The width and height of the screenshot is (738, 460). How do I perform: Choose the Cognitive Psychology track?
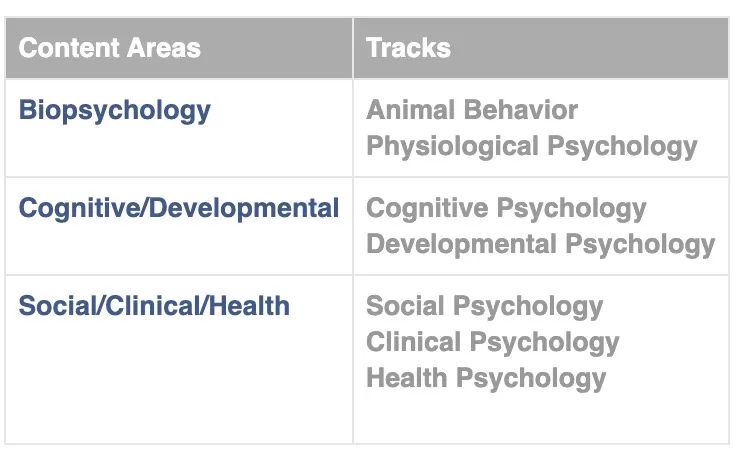pos(506,209)
